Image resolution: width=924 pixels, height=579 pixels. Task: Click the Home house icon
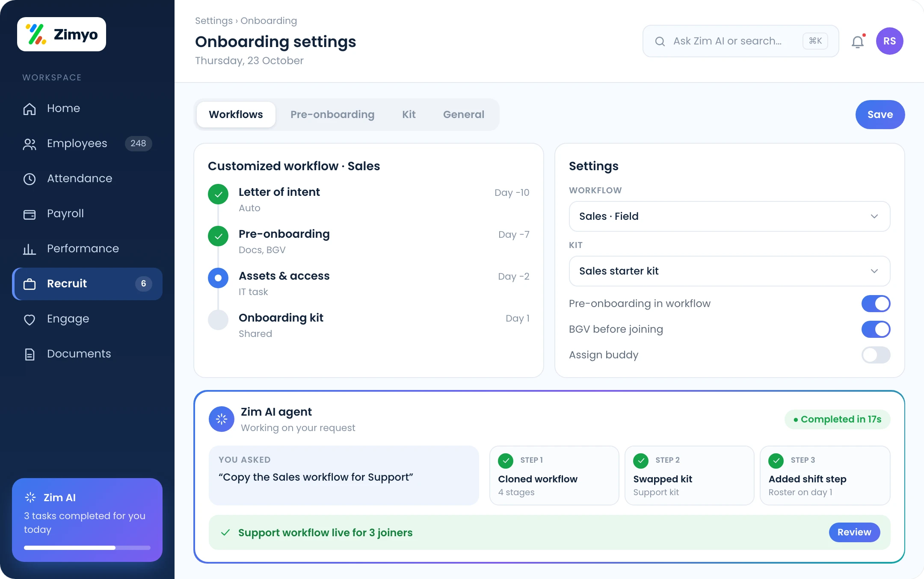30,109
